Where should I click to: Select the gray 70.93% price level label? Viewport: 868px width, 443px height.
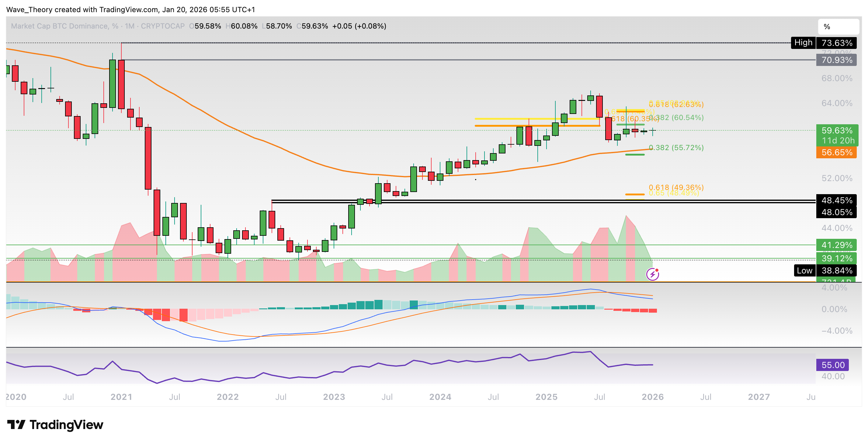(836, 60)
